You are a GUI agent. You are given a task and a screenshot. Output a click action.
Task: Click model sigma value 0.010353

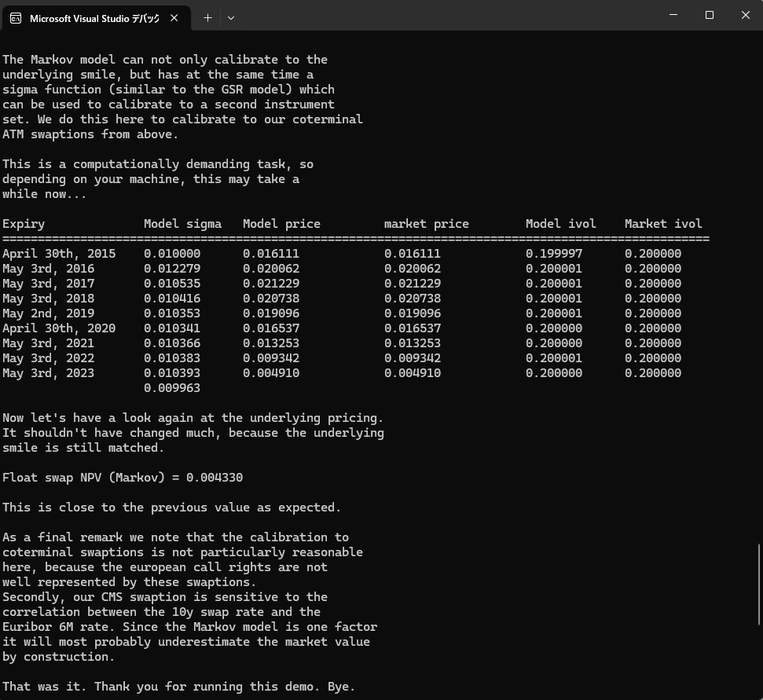[x=172, y=313]
